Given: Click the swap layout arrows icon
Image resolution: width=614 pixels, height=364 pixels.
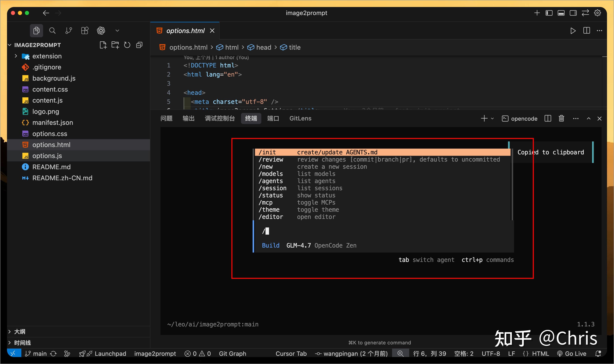Looking at the screenshot, I should (585, 13).
